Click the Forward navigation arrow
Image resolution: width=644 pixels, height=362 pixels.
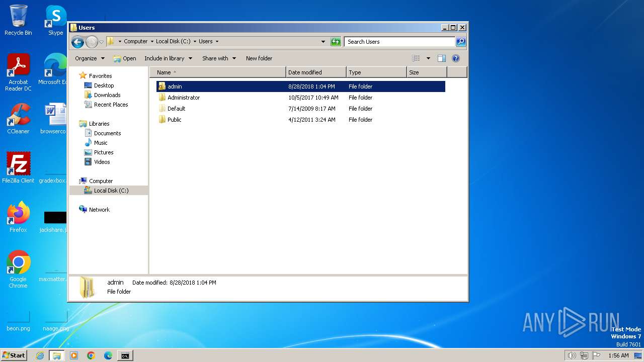coord(92,42)
